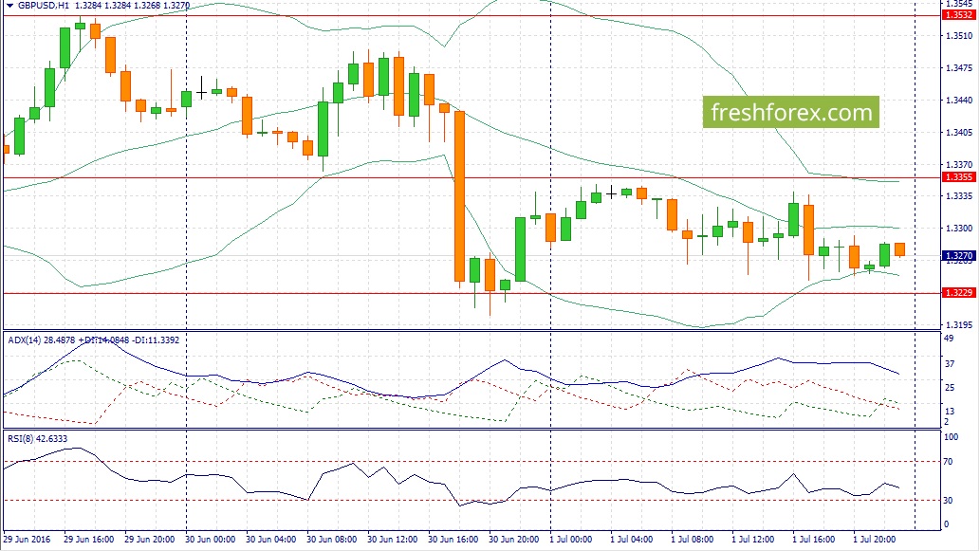Open the chart dropdown arrow beside GBPUSD,H1
The height and width of the screenshot is (551, 980).
click(9, 6)
